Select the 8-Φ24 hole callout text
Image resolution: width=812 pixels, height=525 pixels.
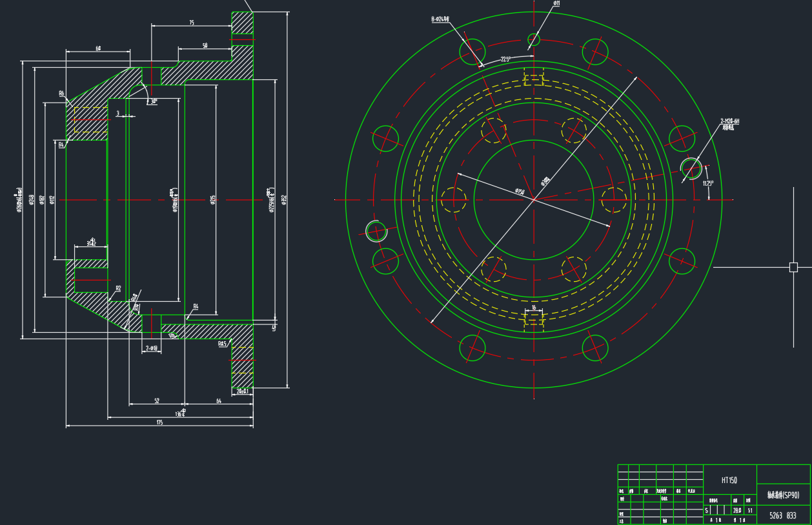click(440, 20)
